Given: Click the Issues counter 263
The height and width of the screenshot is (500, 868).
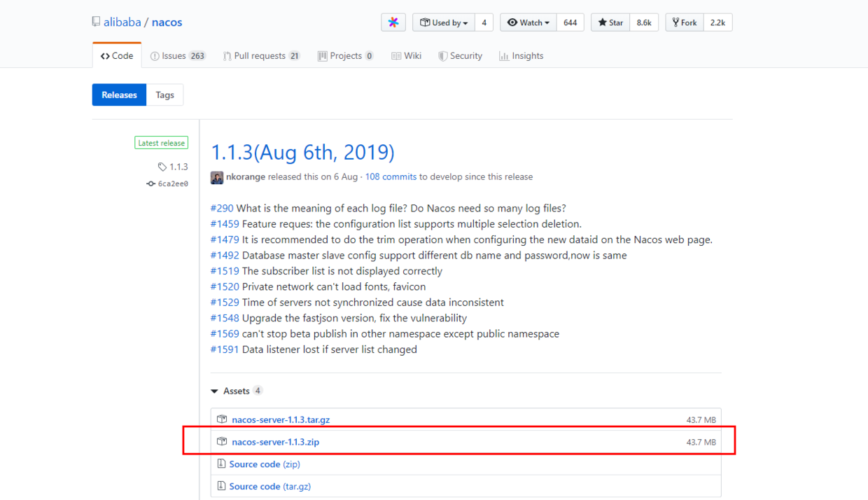Looking at the screenshot, I should tap(197, 56).
